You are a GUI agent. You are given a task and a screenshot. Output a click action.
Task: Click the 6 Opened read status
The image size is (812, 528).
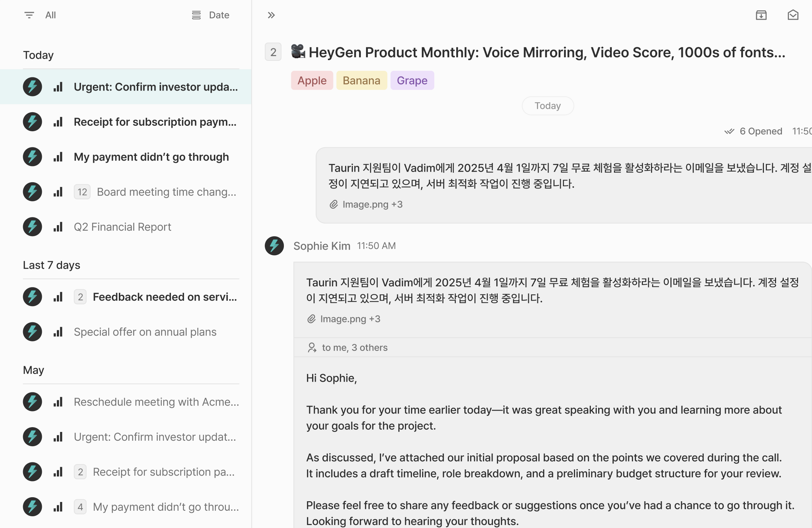[x=760, y=131]
